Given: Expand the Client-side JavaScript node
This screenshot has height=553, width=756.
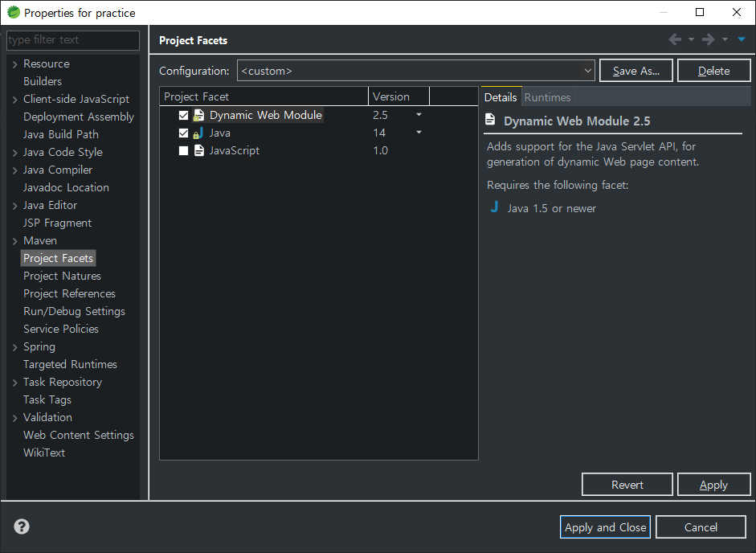Looking at the screenshot, I should click(15, 100).
